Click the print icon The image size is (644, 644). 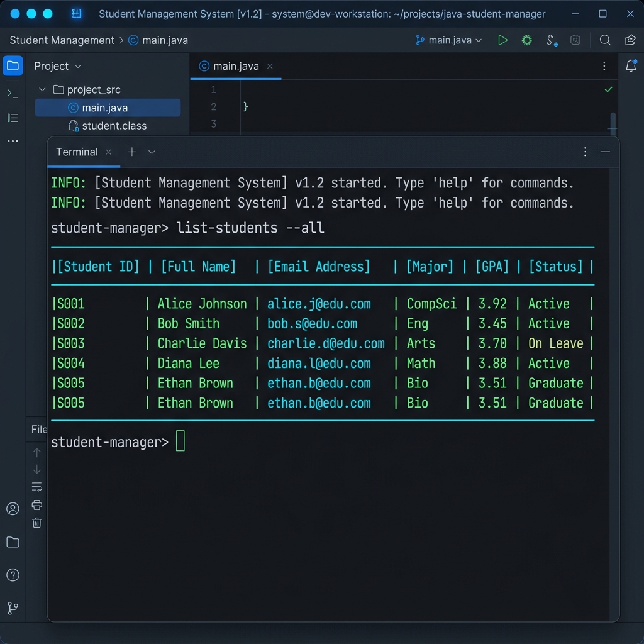[37, 505]
